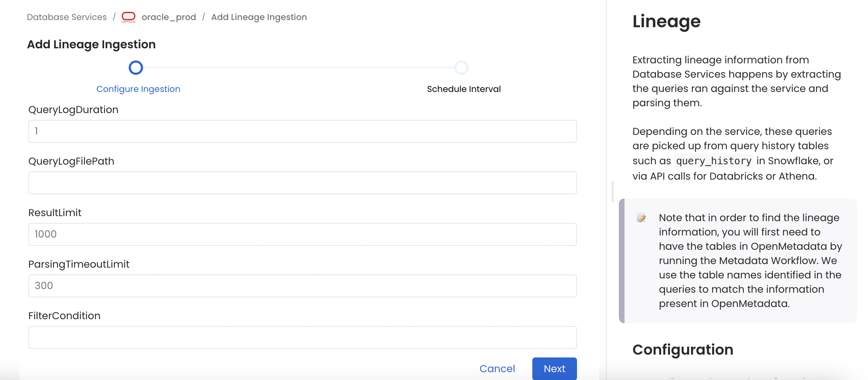Click the QueryLogDuration field label
Screen dimensions: 868x380
pos(73,110)
